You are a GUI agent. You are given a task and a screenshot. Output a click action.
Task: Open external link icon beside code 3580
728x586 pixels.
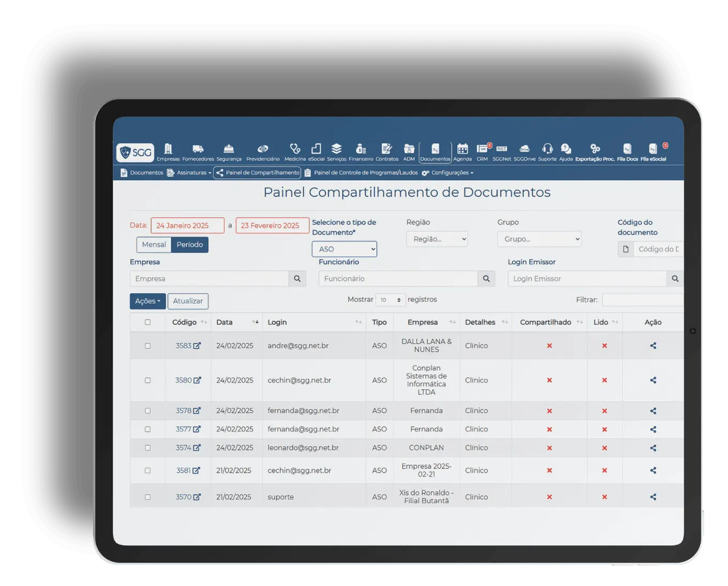[197, 380]
